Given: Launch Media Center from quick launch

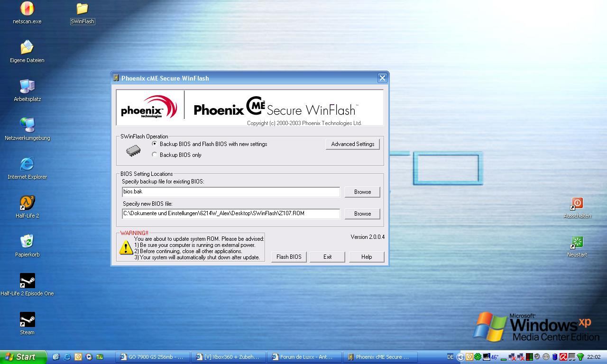Looking at the screenshot, I should click(100, 357).
